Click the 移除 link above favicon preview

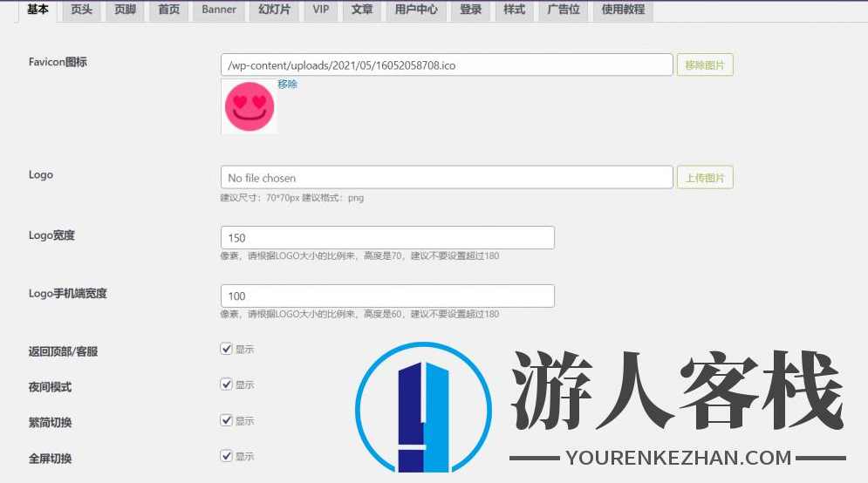(x=287, y=84)
